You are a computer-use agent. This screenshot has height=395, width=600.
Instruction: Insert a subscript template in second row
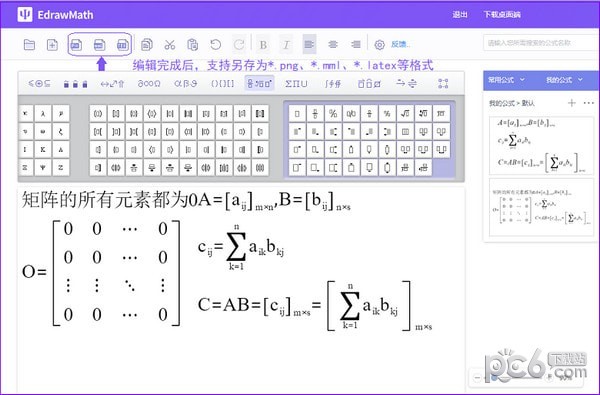tap(315, 132)
